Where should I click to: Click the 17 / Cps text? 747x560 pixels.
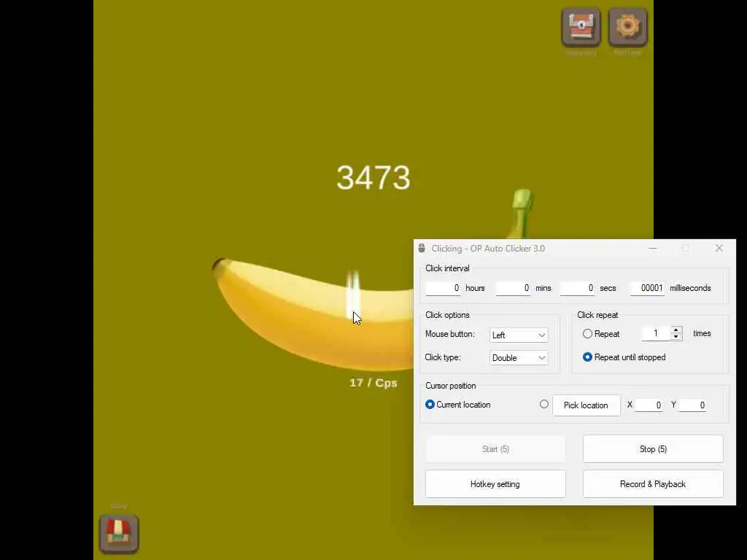[373, 383]
